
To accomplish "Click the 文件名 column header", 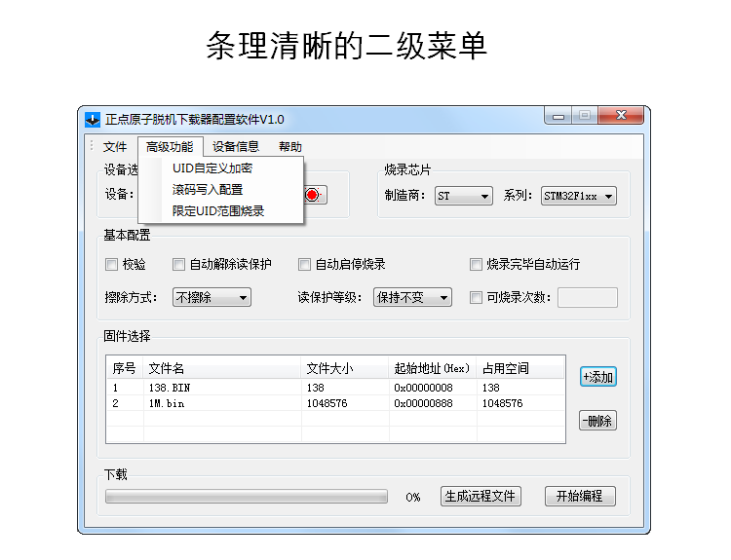I will (222, 368).
